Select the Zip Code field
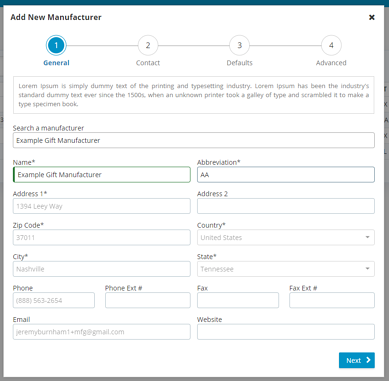Viewport: 389px width, 381px height. click(x=102, y=238)
